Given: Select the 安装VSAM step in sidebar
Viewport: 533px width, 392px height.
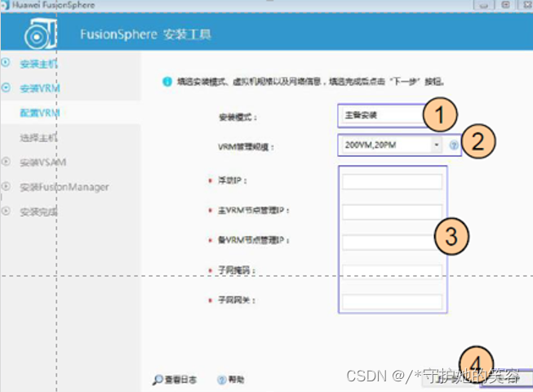Looking at the screenshot, I should coord(42,163).
